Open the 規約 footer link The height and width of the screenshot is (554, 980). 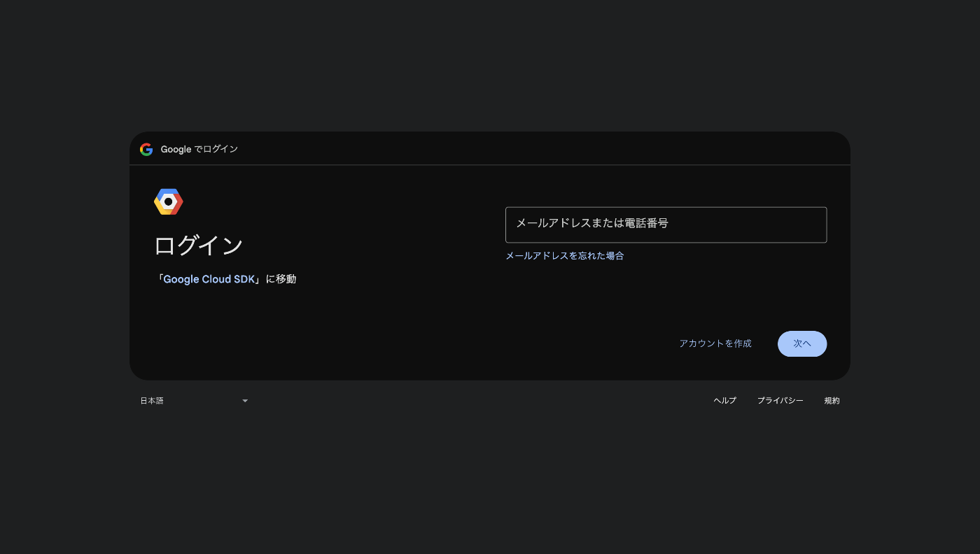(832, 401)
